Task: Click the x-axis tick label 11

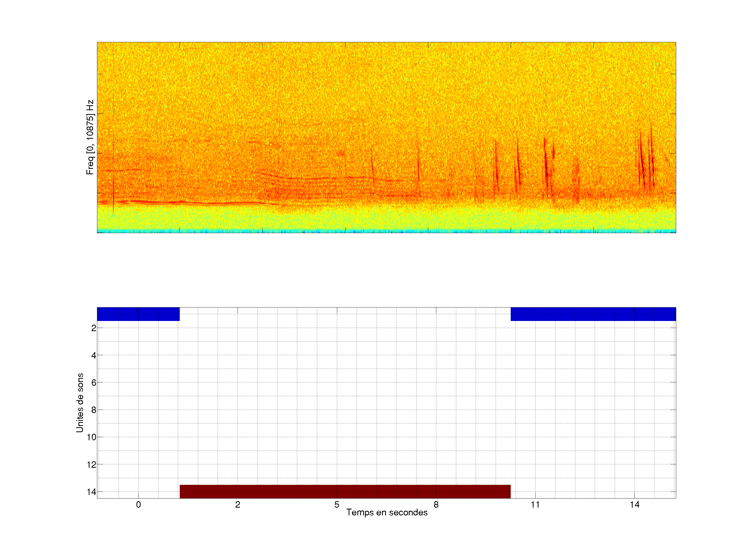Action: coord(535,505)
